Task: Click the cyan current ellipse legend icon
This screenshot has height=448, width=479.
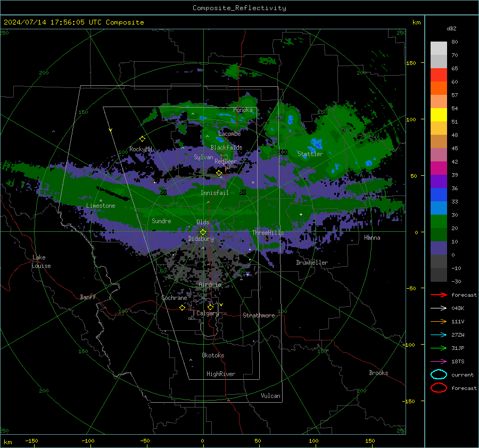Action: (439, 374)
